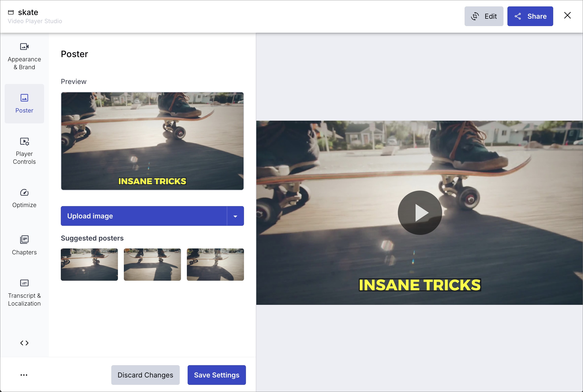Choose the third suggested poster thumbnail
The width and height of the screenshot is (583, 392).
(x=215, y=264)
